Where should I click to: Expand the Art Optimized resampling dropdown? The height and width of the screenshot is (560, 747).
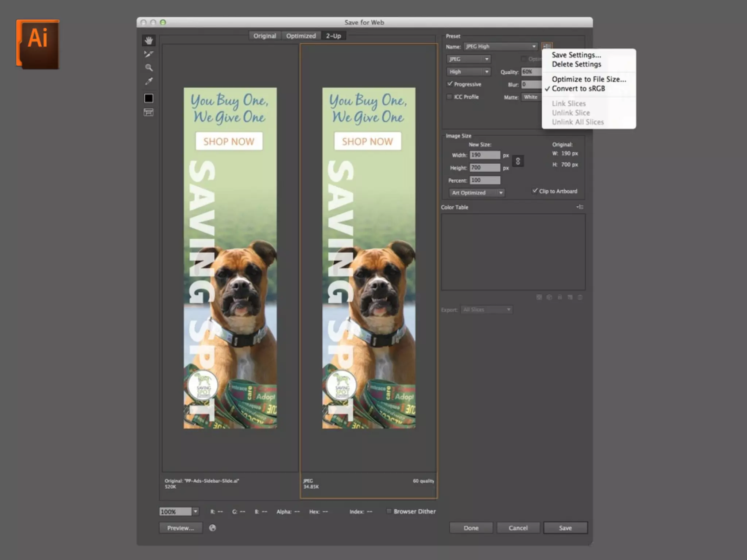point(477,192)
